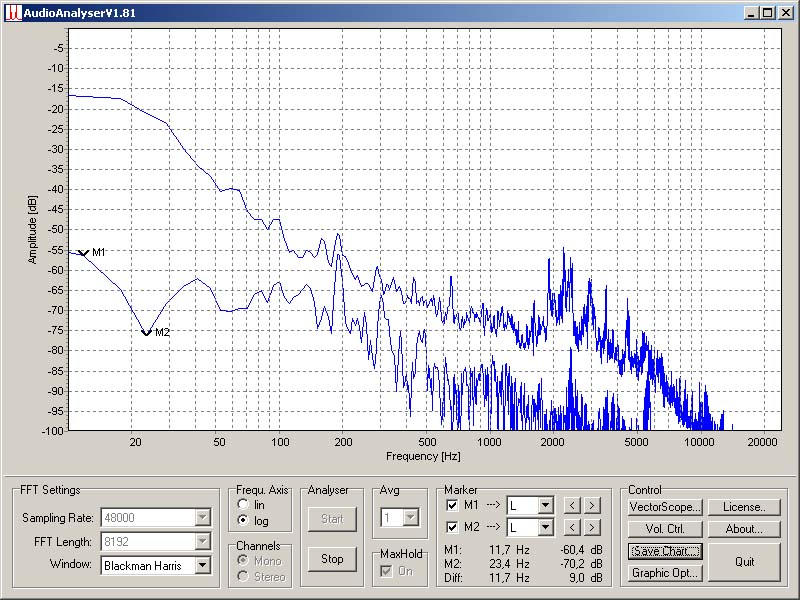Open the License dialog

pos(744,507)
